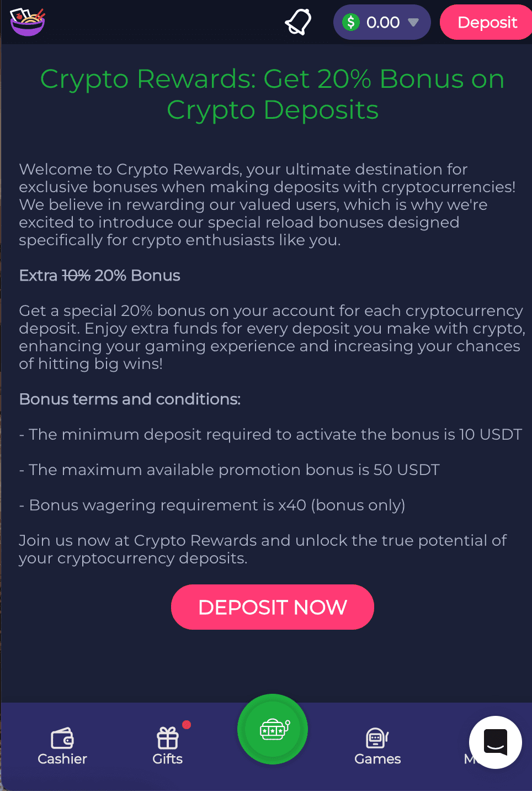
Task: Click the green dollar currency icon
Action: (x=350, y=22)
